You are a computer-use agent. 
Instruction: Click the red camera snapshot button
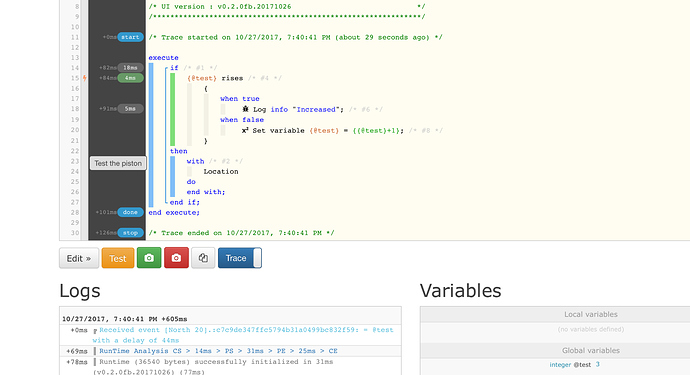pyautogui.click(x=176, y=258)
